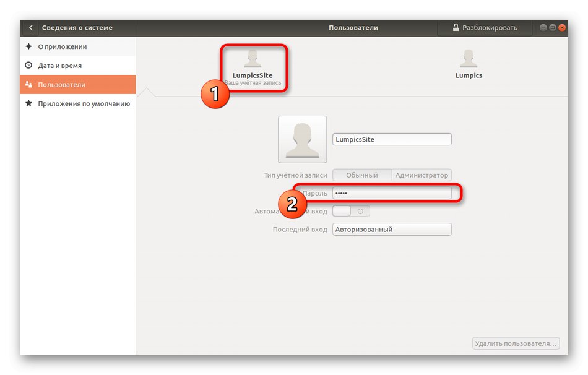Select the Lumpics user account

pos(469,64)
